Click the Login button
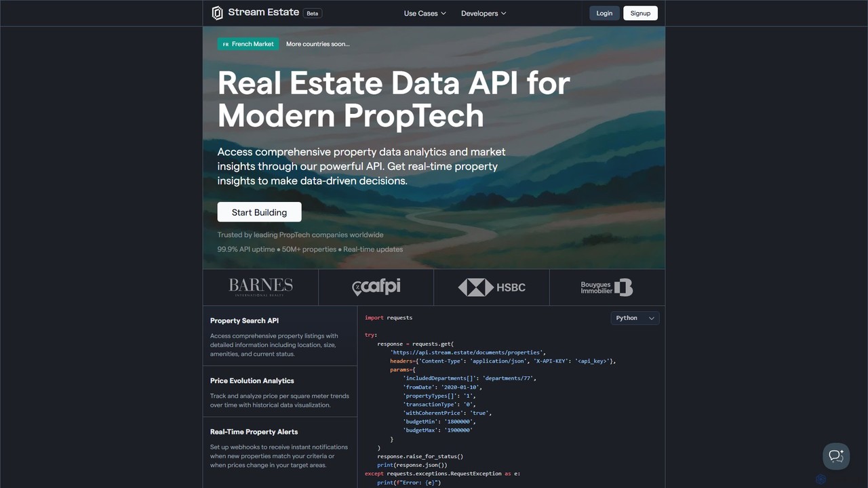Image resolution: width=868 pixels, height=488 pixels. pyautogui.click(x=604, y=13)
